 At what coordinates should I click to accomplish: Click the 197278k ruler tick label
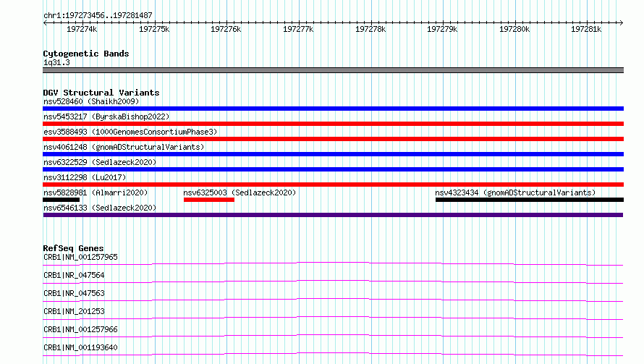click(370, 29)
